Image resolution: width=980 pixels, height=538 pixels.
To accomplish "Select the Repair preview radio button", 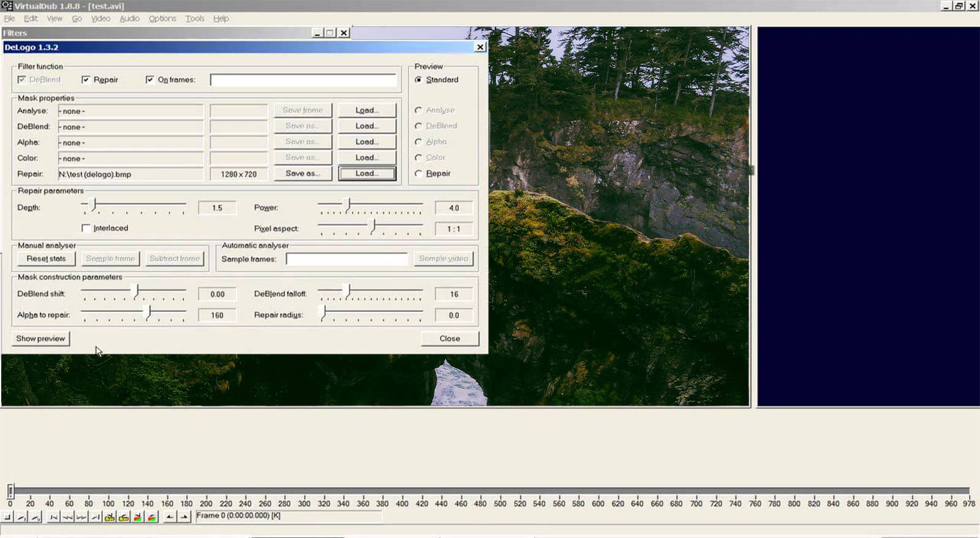I will click(418, 173).
